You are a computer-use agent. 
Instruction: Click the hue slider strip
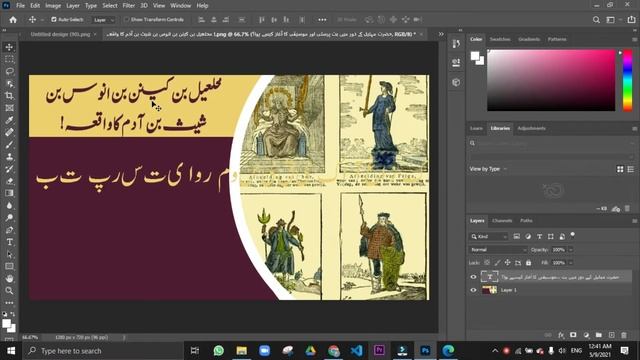tap(627, 80)
